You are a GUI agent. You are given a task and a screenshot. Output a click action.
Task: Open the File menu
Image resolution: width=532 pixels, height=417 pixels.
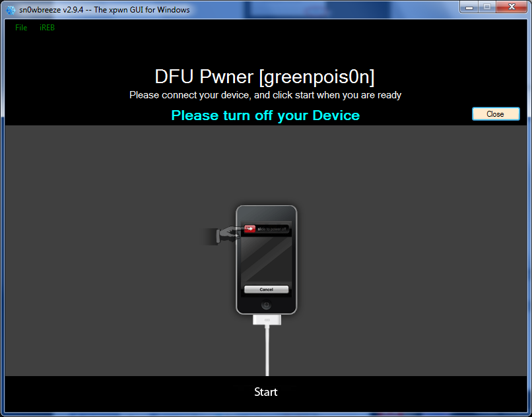21,28
